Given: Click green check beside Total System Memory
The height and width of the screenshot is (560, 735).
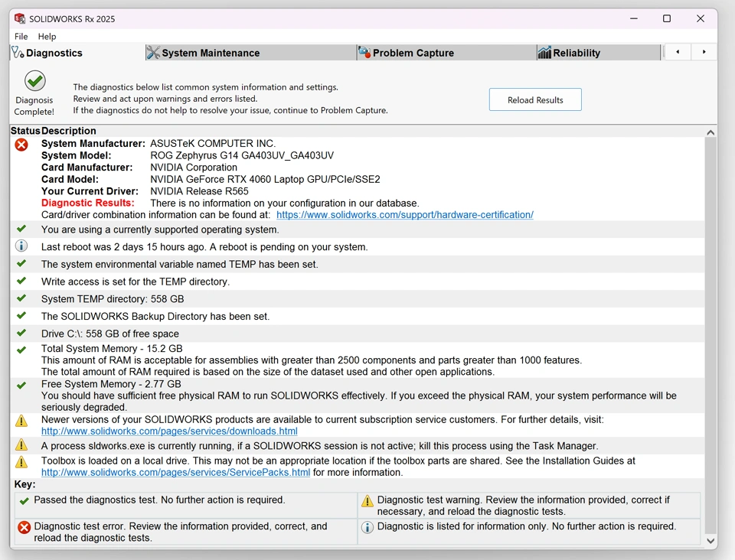Looking at the screenshot, I should [21, 350].
